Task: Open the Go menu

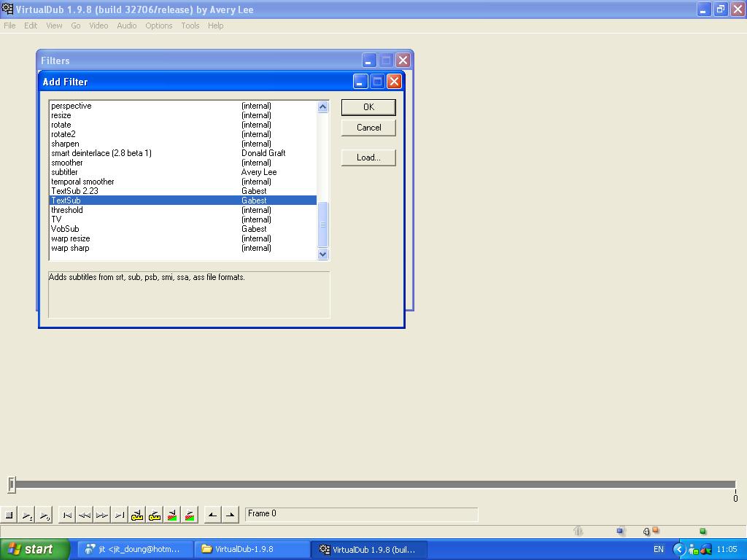Action: click(76, 26)
